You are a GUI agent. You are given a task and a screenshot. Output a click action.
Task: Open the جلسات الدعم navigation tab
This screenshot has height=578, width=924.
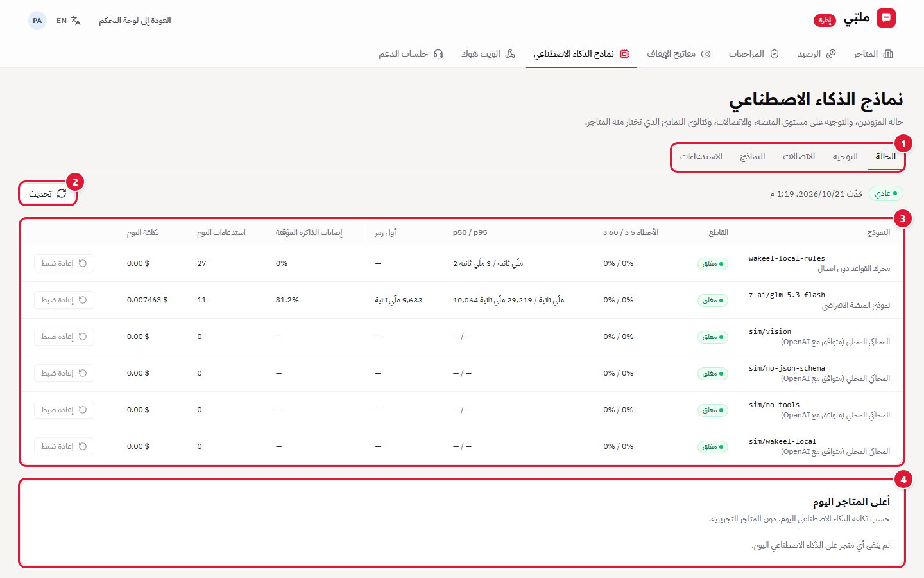(x=411, y=54)
